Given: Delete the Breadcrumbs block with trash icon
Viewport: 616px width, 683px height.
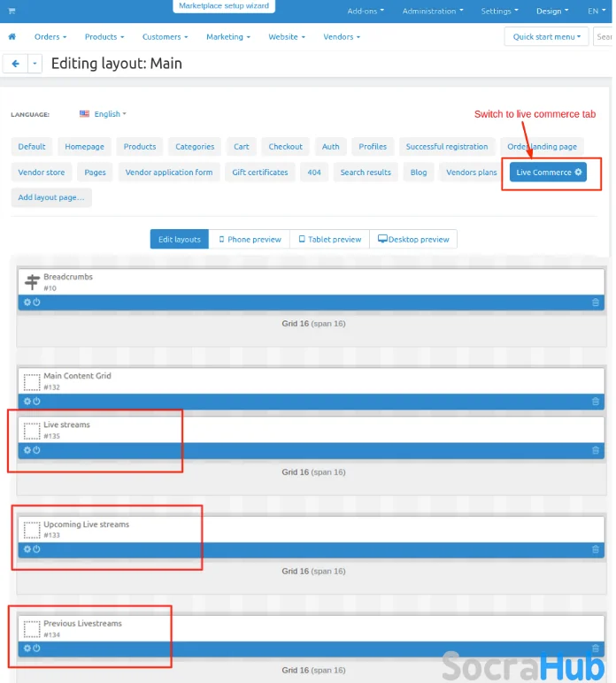Looking at the screenshot, I should coord(596,303).
